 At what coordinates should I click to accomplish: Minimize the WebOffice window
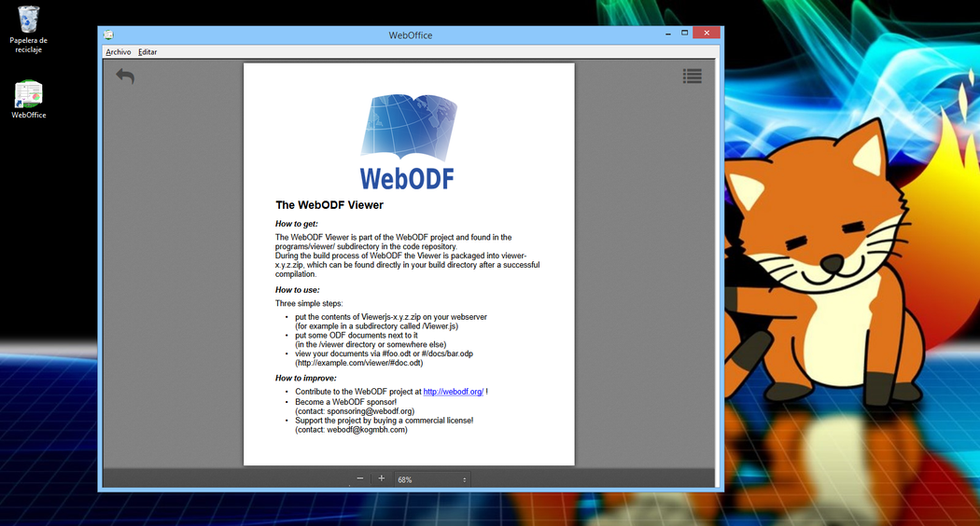click(x=668, y=34)
